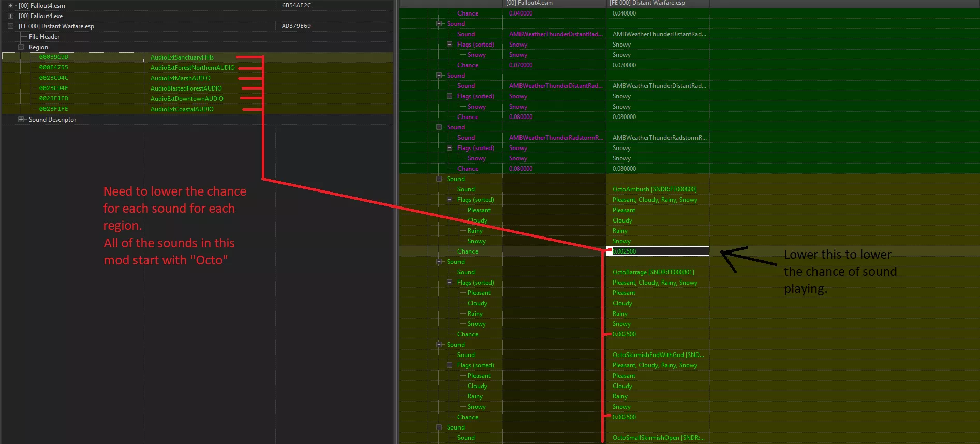Click AMBWeatherThunderRadstormR in the Fallout4.esm column
980x444 pixels.
pos(556,138)
